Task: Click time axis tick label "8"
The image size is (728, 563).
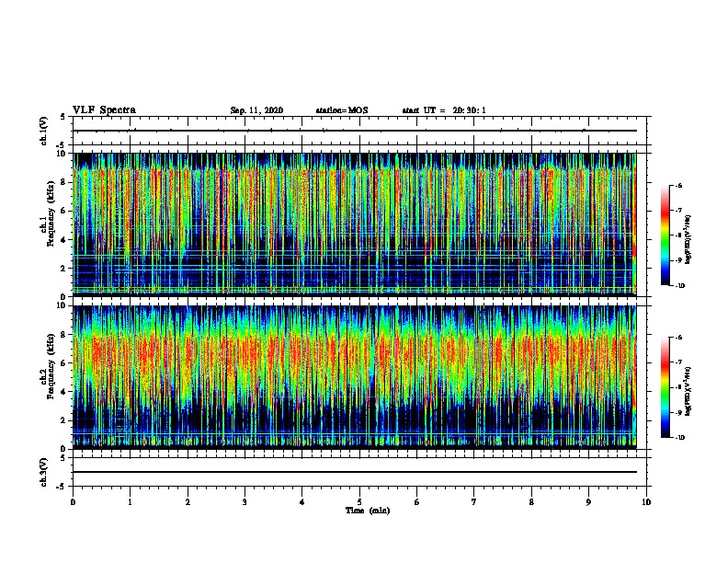Action: pos(531,501)
